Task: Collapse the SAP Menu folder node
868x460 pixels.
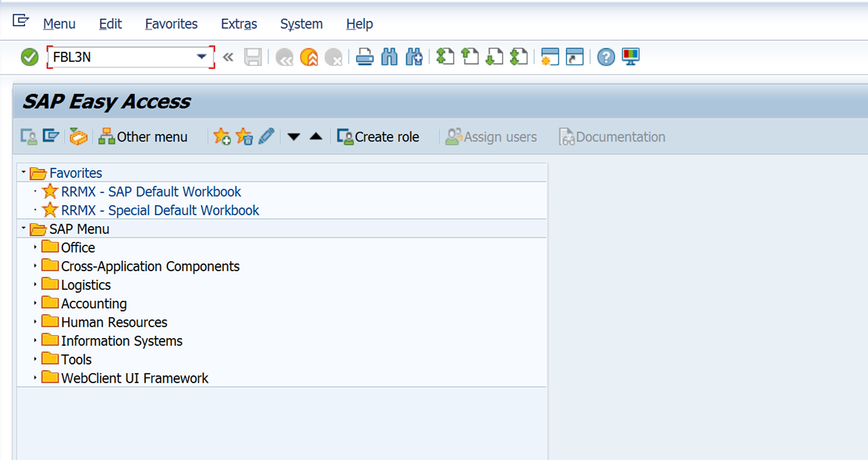Action: pos(24,229)
